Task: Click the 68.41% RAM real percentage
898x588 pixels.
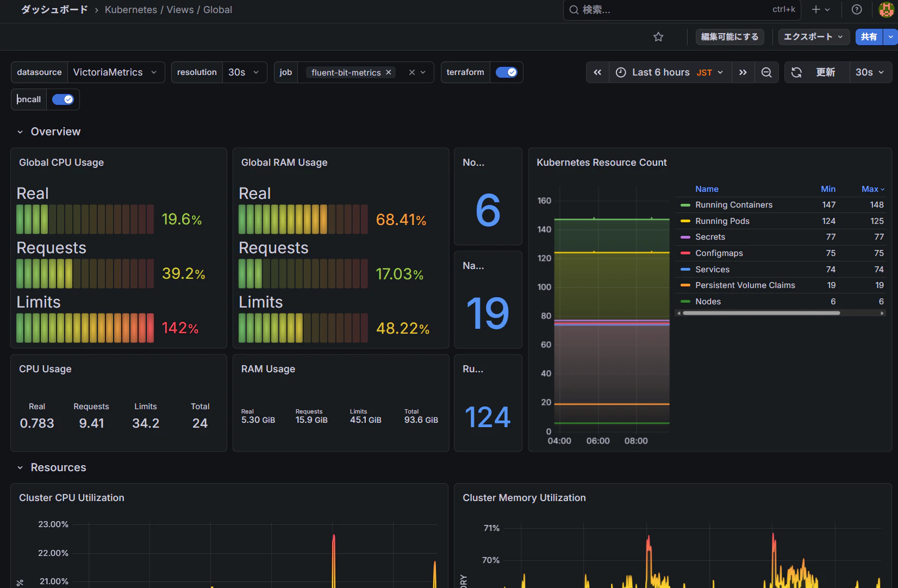Action: click(401, 220)
